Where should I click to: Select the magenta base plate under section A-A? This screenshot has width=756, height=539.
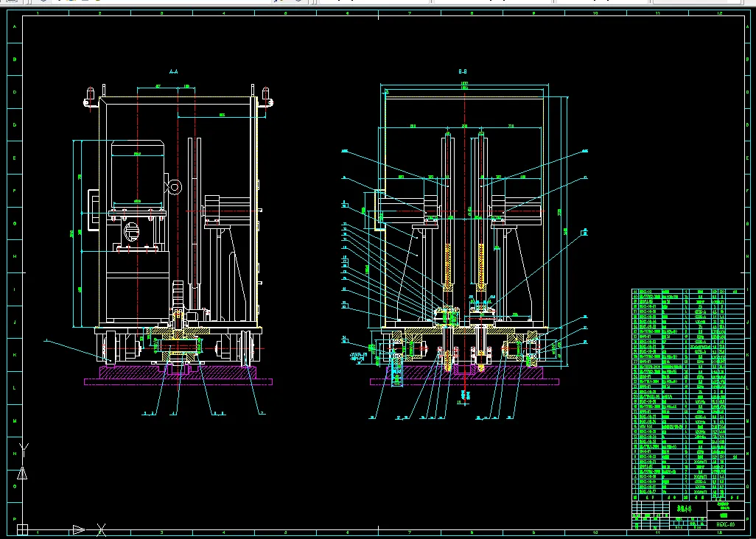(x=178, y=382)
